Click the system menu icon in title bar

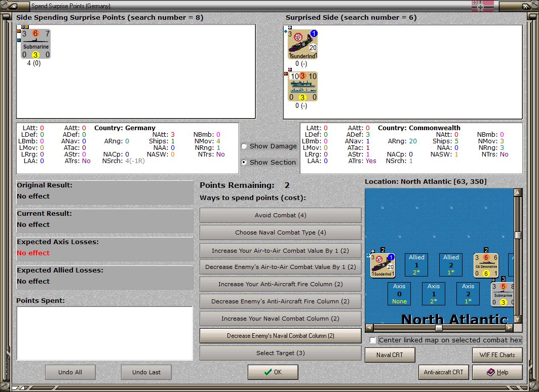(13, 6)
